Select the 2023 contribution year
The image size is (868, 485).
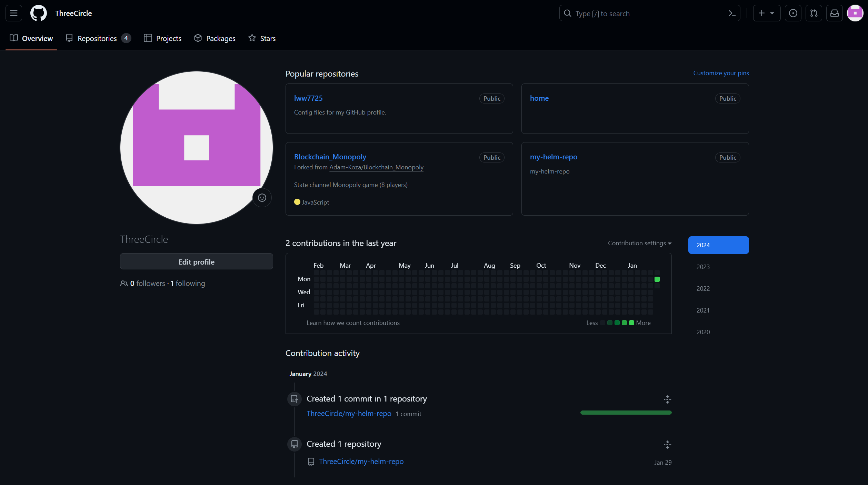point(703,267)
